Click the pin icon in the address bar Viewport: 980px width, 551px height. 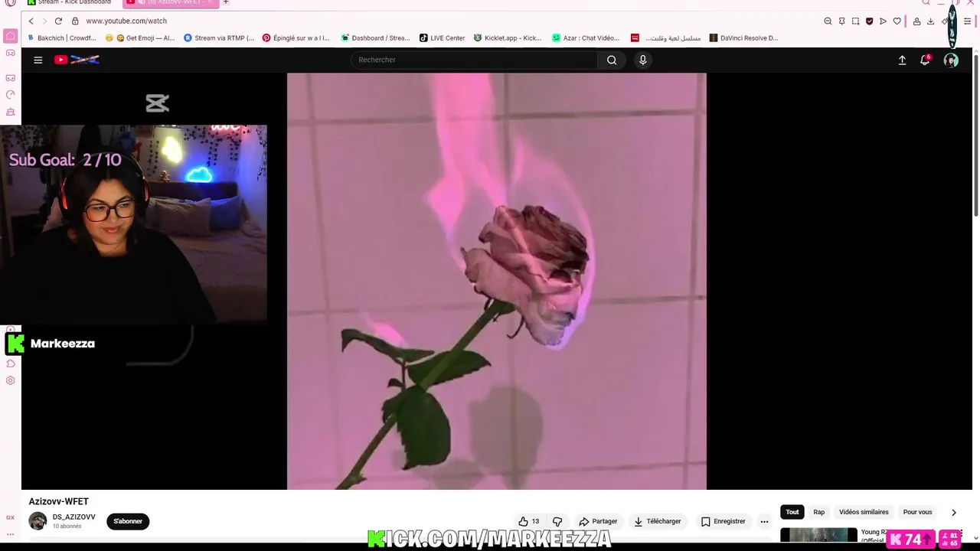point(841,21)
